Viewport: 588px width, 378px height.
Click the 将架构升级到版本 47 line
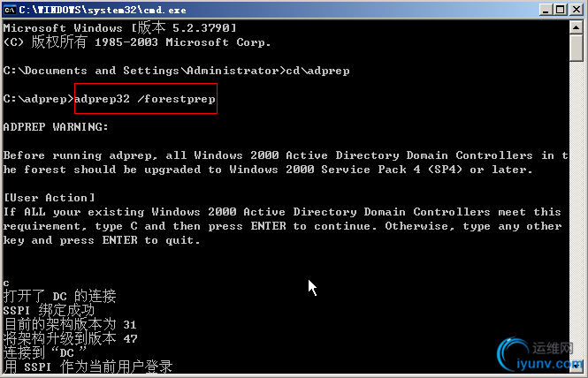click(x=70, y=339)
